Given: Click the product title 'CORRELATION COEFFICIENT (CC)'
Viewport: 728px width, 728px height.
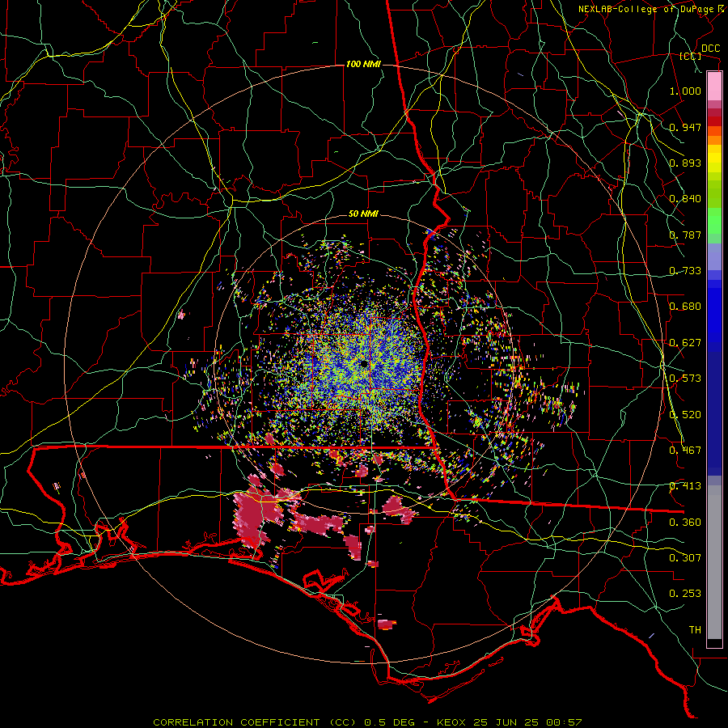Looking at the screenshot, I should pos(255,722).
